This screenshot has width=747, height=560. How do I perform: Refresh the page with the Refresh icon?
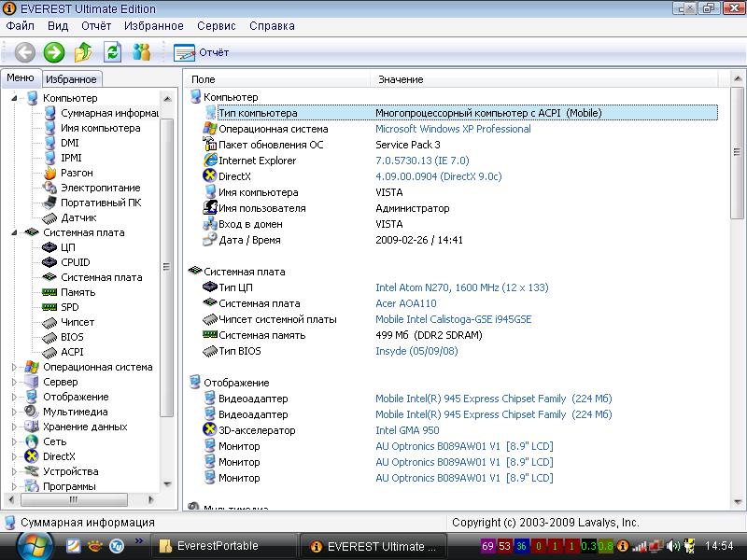click(112, 52)
